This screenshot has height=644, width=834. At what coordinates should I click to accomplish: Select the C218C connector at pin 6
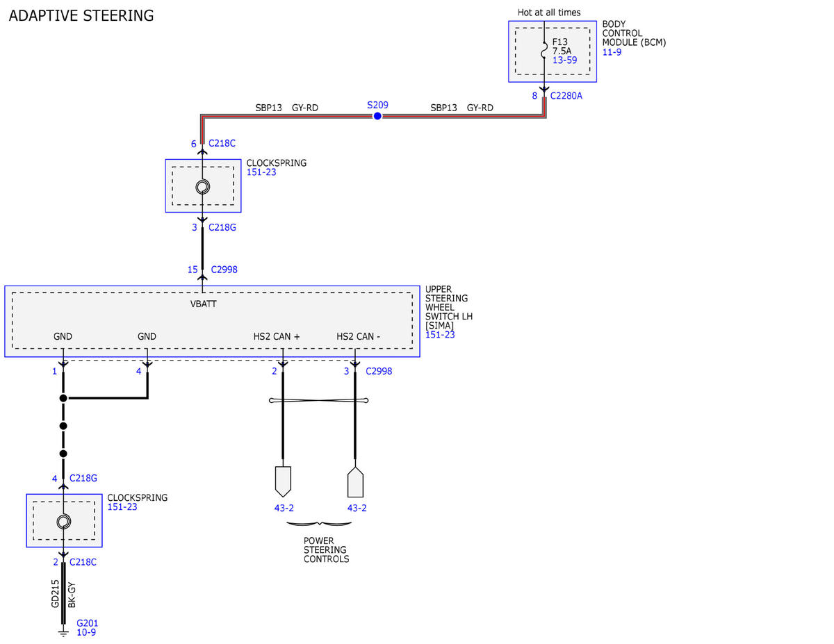coord(222,144)
